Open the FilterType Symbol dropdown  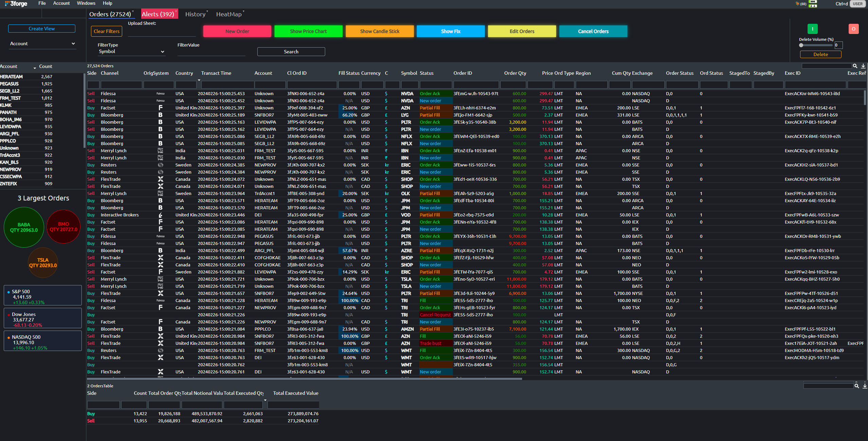(x=131, y=51)
